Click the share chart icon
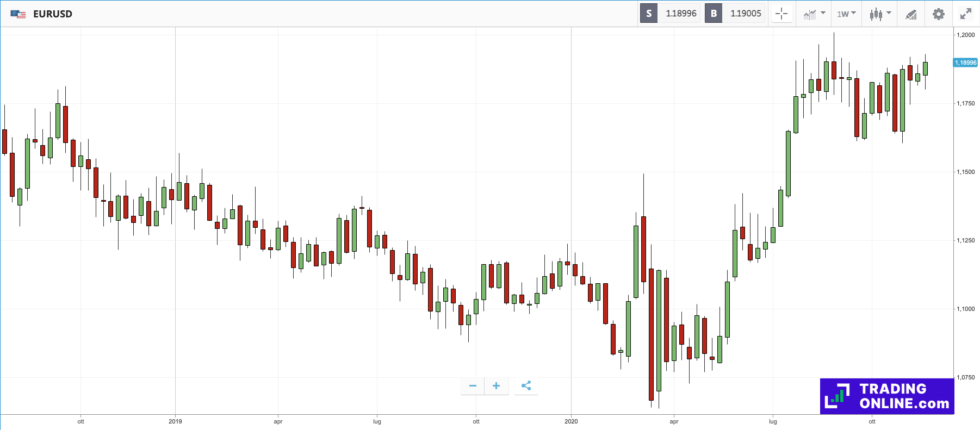 526,385
